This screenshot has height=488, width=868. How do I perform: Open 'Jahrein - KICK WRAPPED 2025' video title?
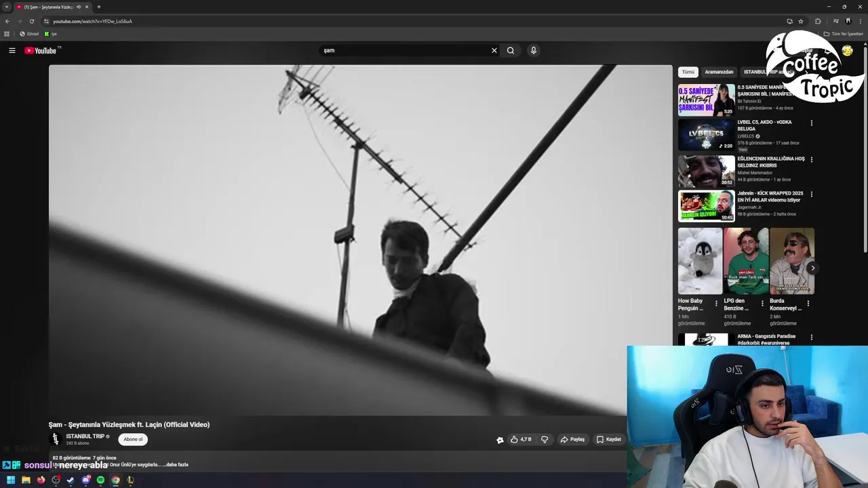coord(770,197)
